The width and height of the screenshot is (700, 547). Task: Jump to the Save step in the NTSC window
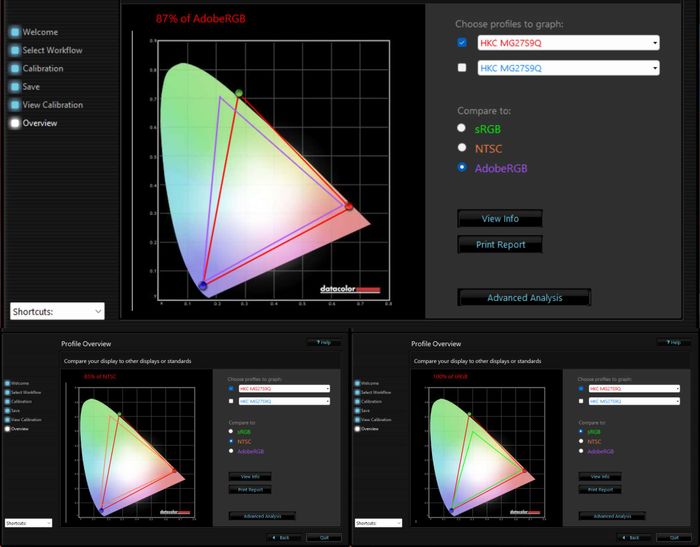click(12, 410)
